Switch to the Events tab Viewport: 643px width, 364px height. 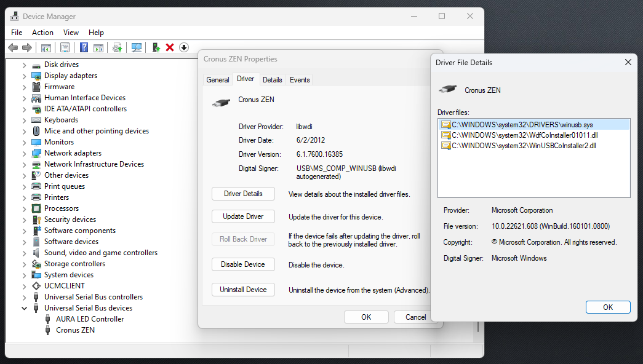tap(300, 80)
